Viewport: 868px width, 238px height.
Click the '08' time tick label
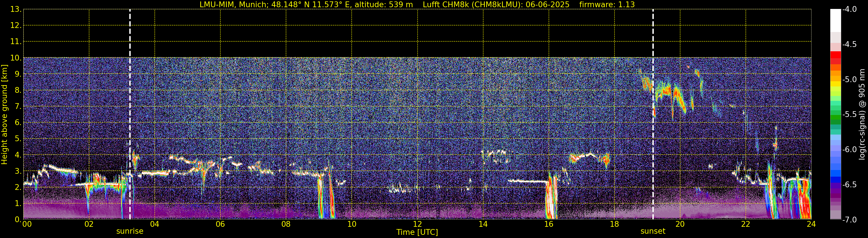point(286,224)
